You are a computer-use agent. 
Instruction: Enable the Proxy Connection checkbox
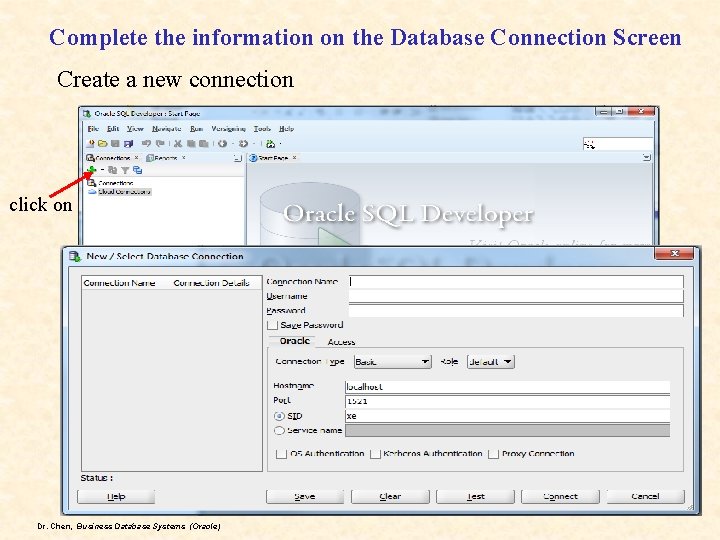tap(494, 454)
